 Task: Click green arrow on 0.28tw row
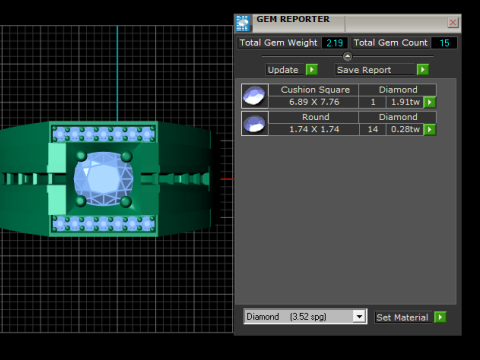pyautogui.click(x=430, y=129)
